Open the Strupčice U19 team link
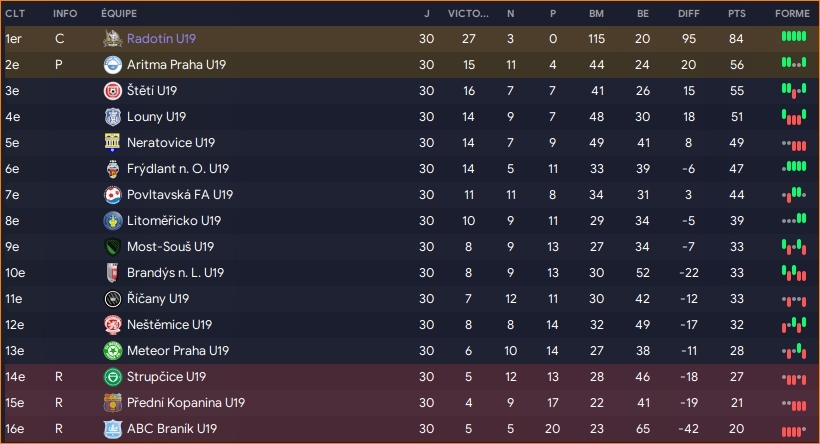Viewport: 820px width, 444px height. (166, 377)
